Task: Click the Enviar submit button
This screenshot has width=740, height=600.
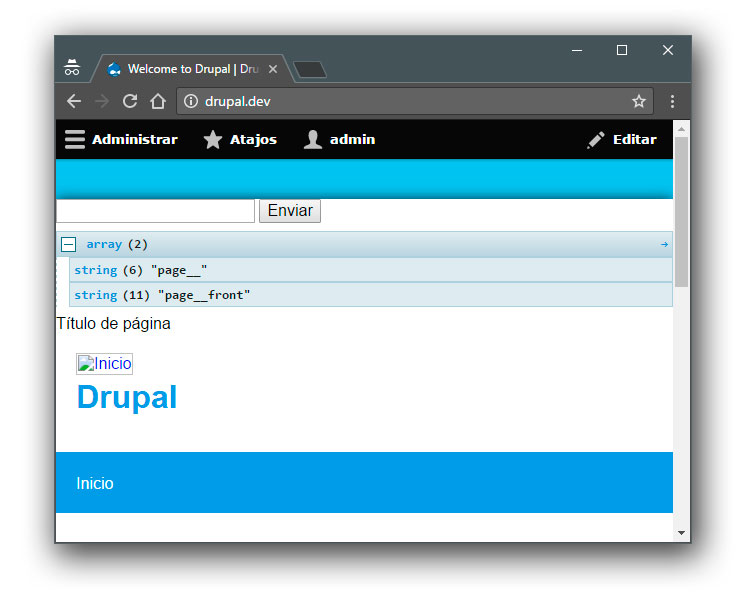Action: click(290, 211)
